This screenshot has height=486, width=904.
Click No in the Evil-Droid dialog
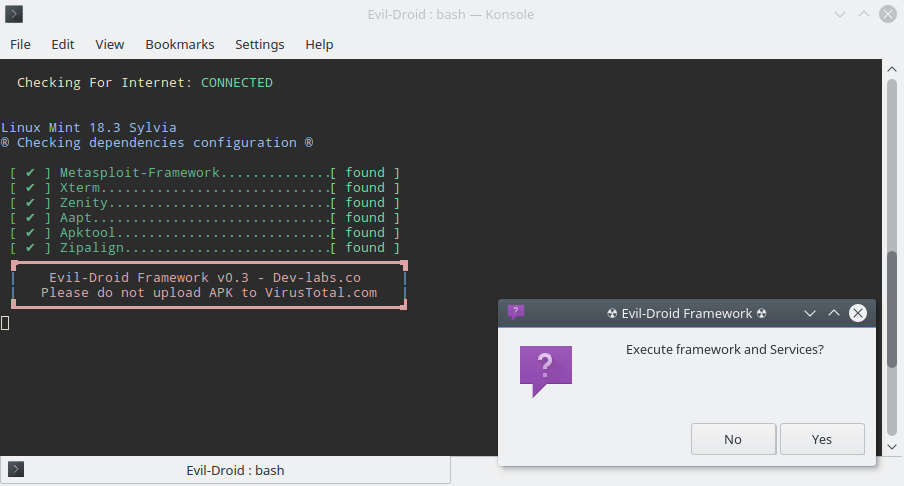733,439
